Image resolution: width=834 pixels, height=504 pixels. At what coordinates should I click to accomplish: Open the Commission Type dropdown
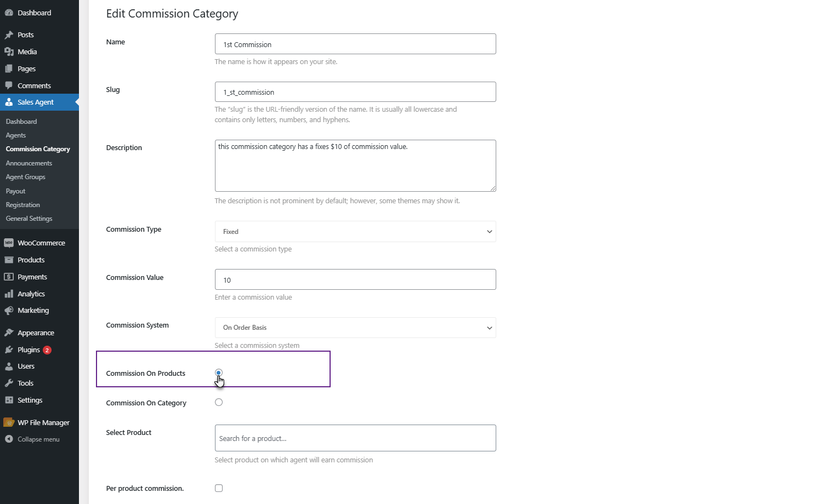pos(355,231)
